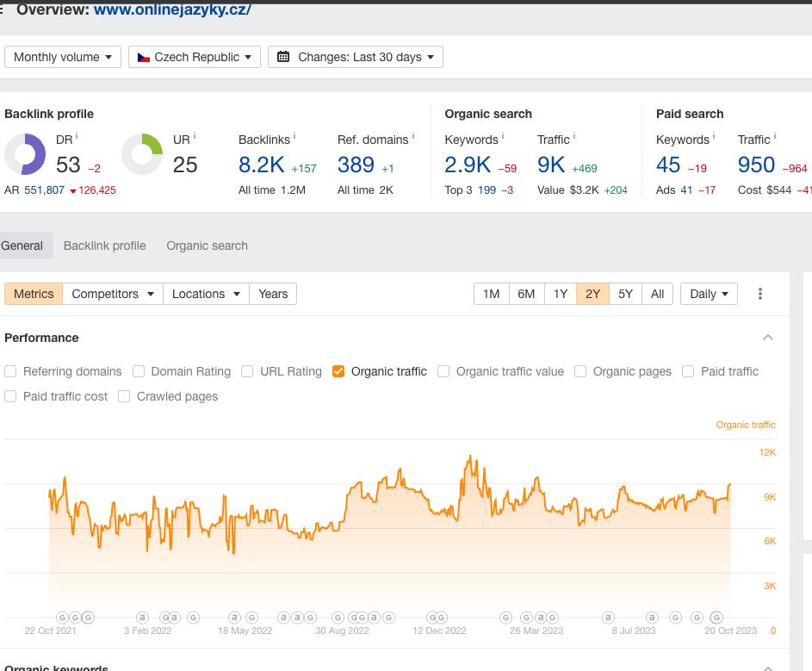This screenshot has height=671, width=812.
Task: Uncheck the Organic traffic checkbox
Action: [338, 371]
